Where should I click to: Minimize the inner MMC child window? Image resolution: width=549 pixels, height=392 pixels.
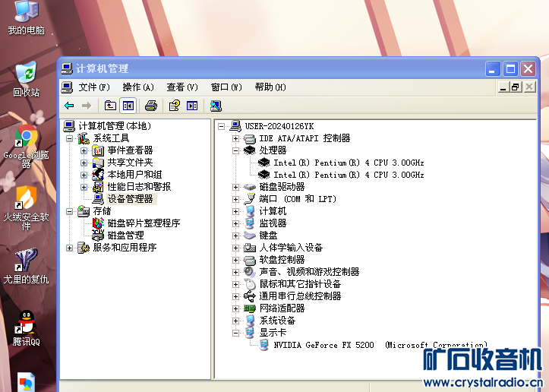point(503,87)
